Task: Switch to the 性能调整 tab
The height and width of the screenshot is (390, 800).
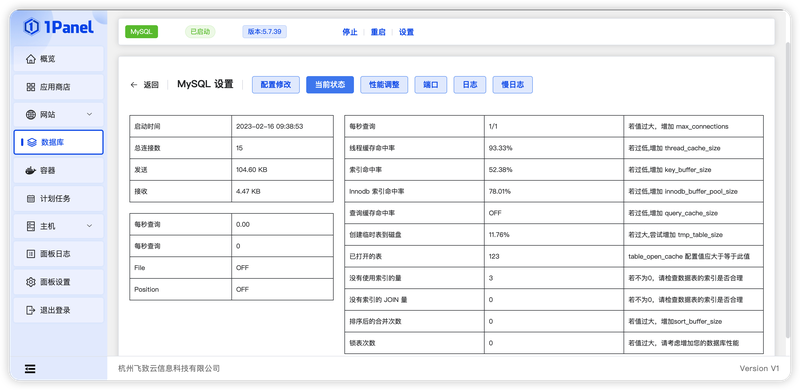Action: click(x=384, y=85)
